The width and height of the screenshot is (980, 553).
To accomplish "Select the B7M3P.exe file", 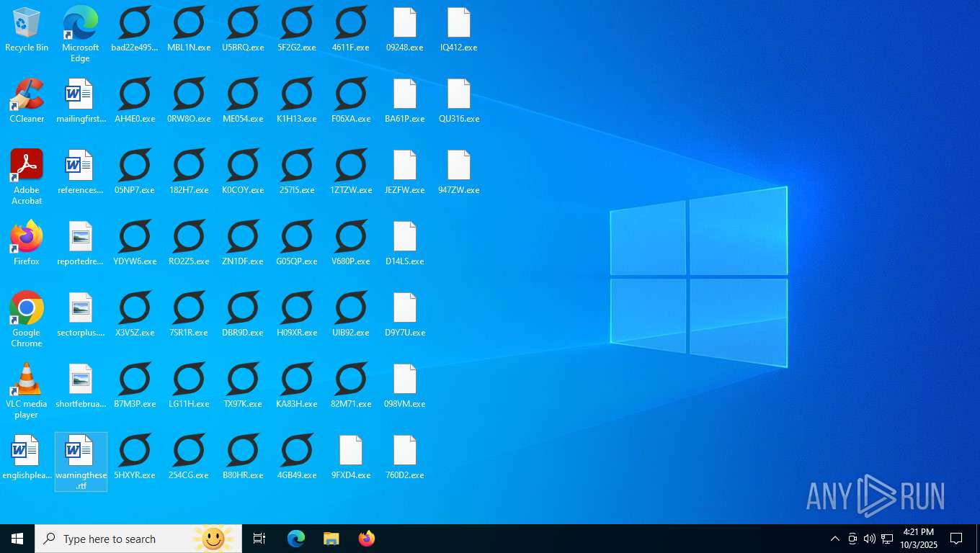I will click(135, 386).
